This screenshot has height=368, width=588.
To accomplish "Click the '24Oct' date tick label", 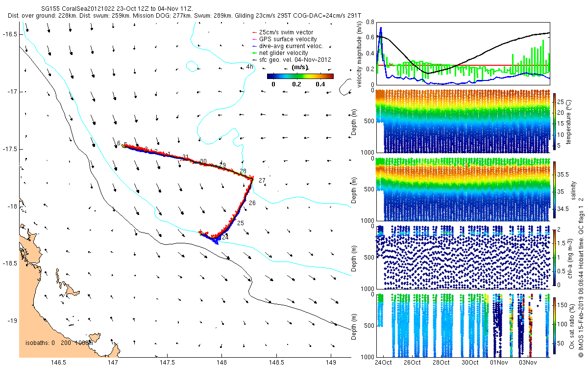I will (x=384, y=363).
